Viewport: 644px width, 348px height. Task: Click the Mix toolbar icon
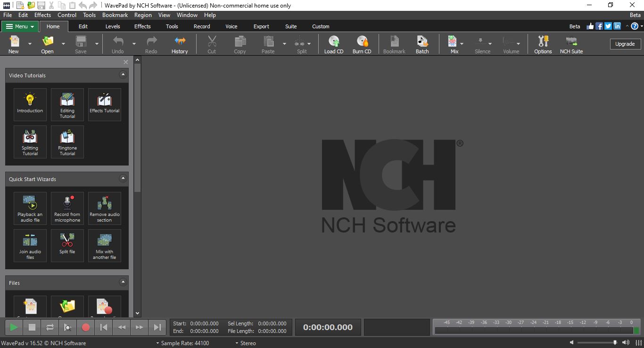coord(453,44)
